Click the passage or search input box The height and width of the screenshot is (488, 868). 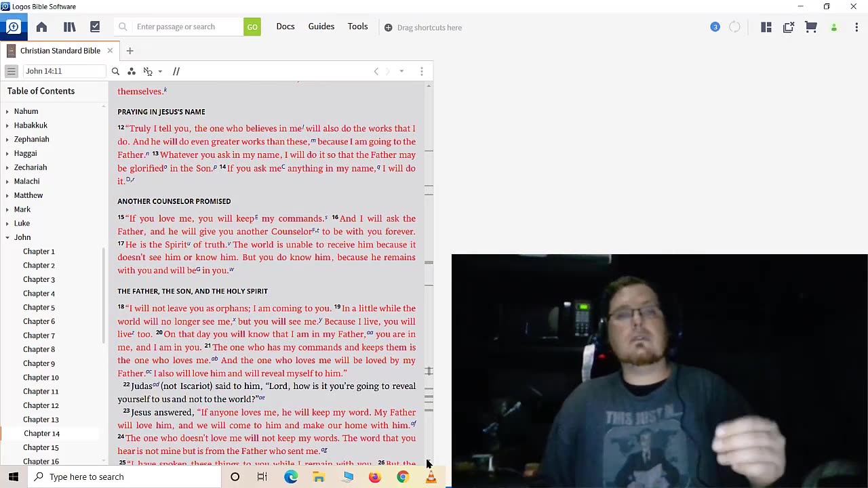(188, 26)
